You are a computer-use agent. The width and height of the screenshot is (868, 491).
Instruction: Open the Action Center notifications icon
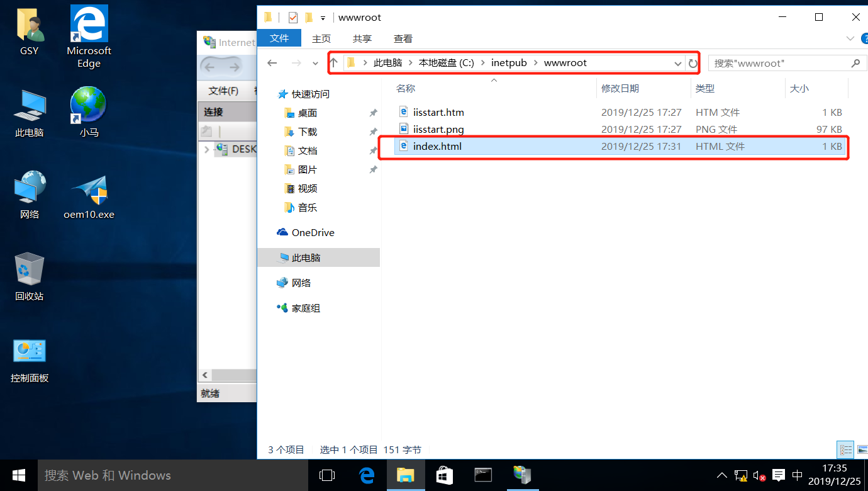(778, 475)
